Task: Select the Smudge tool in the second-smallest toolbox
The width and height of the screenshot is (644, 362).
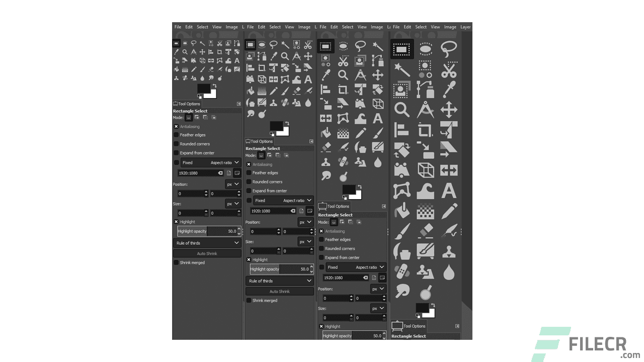Action: click(x=250, y=115)
